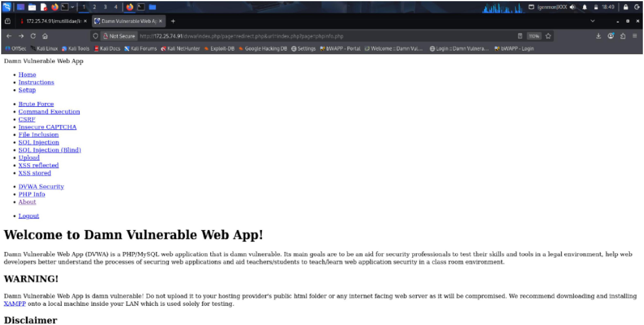
Task: Click the Not Secure site indicator
Action: coord(119,36)
